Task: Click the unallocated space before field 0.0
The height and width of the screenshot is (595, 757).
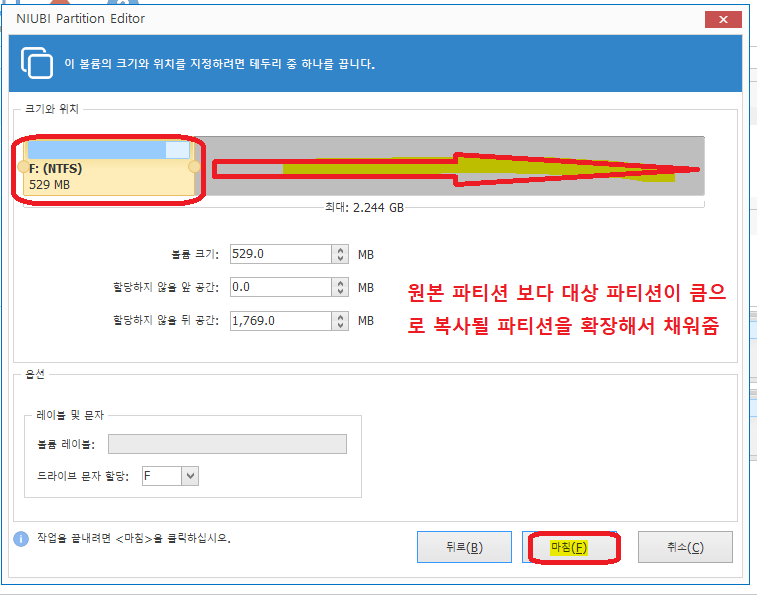Action: coord(280,287)
